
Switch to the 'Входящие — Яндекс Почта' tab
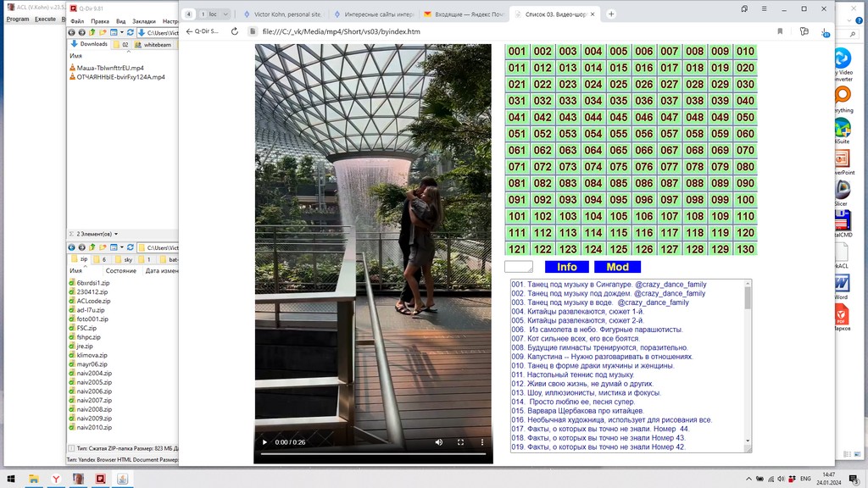click(x=464, y=14)
